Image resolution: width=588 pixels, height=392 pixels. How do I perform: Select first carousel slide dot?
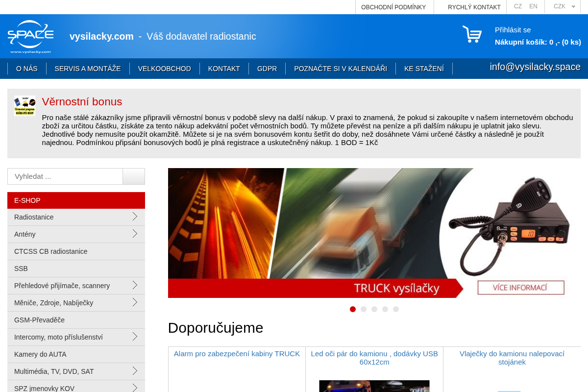(353, 309)
